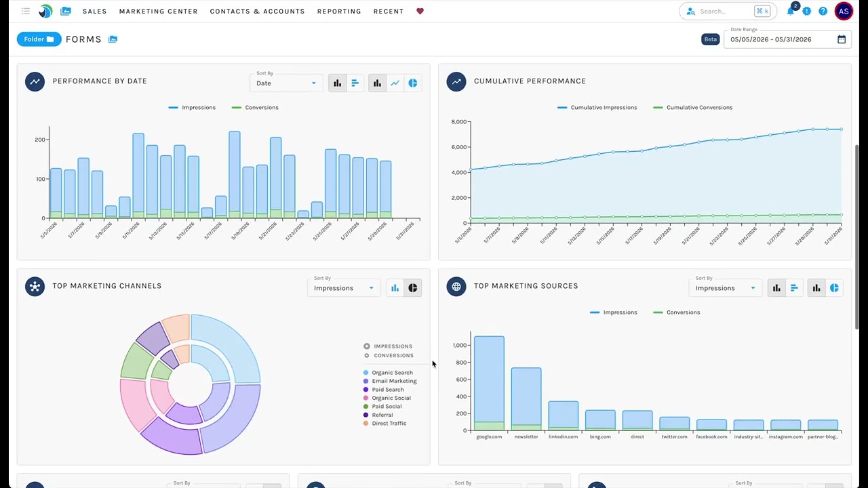Image resolution: width=868 pixels, height=488 pixels.
Task: Toggle Paid Search in channels legend
Action: click(x=384, y=390)
